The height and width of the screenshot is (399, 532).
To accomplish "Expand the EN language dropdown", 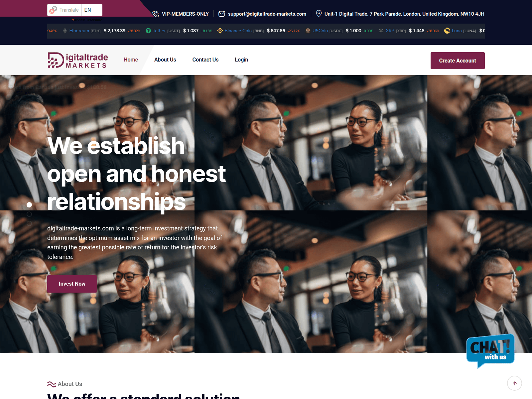I will click(x=92, y=10).
